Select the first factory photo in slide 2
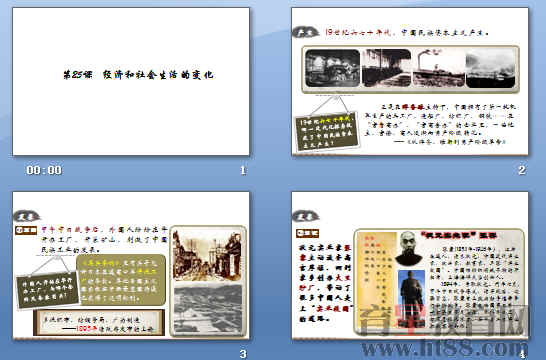Screen dimensions: 546x360 tap(333, 68)
